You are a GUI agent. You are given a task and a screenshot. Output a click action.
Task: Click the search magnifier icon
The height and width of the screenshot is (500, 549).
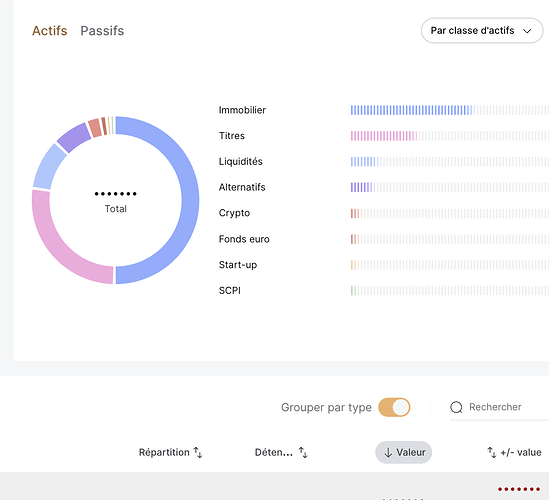[x=456, y=407]
